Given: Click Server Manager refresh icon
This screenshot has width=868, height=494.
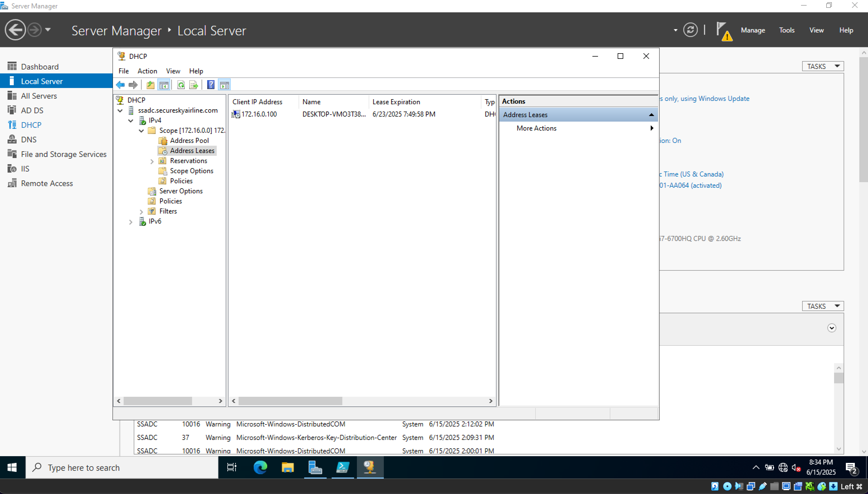Looking at the screenshot, I should point(690,30).
